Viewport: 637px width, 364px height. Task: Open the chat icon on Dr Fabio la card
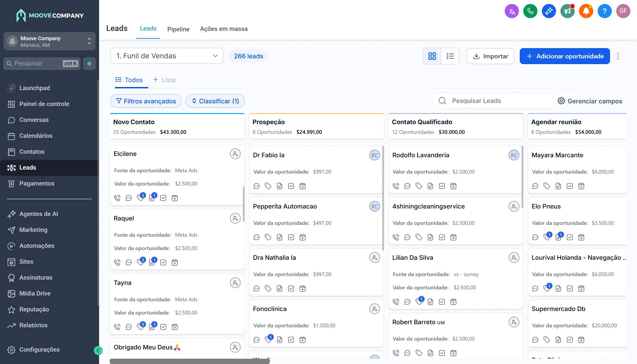pos(256,186)
